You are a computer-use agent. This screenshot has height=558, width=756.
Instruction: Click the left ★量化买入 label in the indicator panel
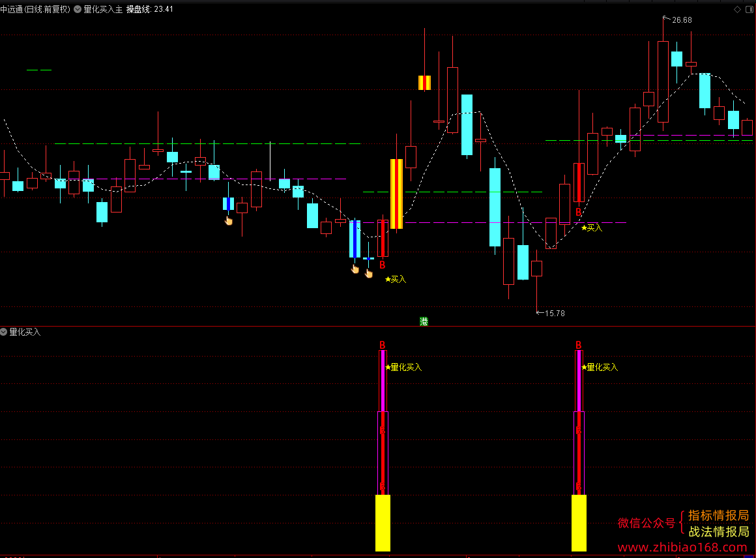coord(403,368)
